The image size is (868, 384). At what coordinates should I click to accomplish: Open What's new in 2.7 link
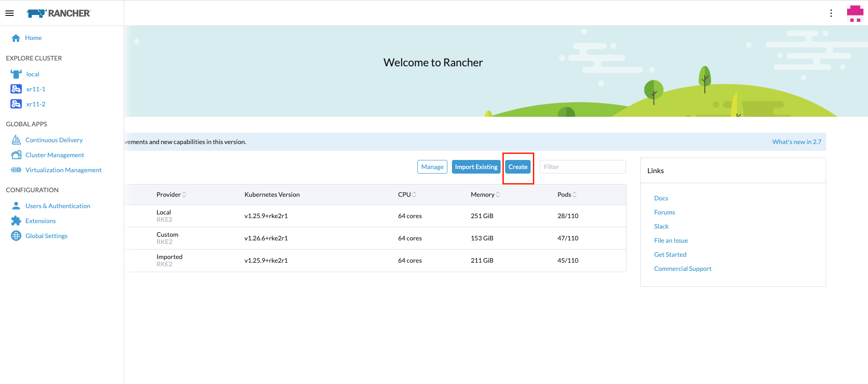pos(797,142)
